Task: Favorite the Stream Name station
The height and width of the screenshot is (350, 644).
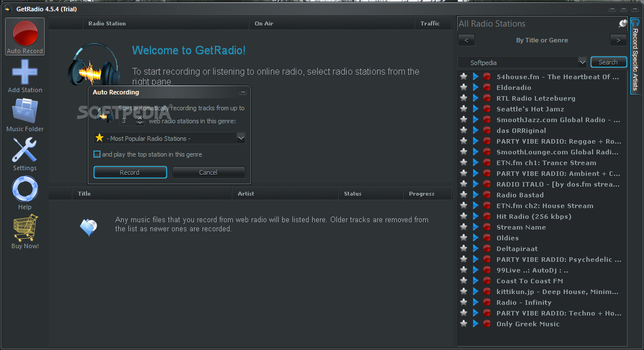Action: 464,227
